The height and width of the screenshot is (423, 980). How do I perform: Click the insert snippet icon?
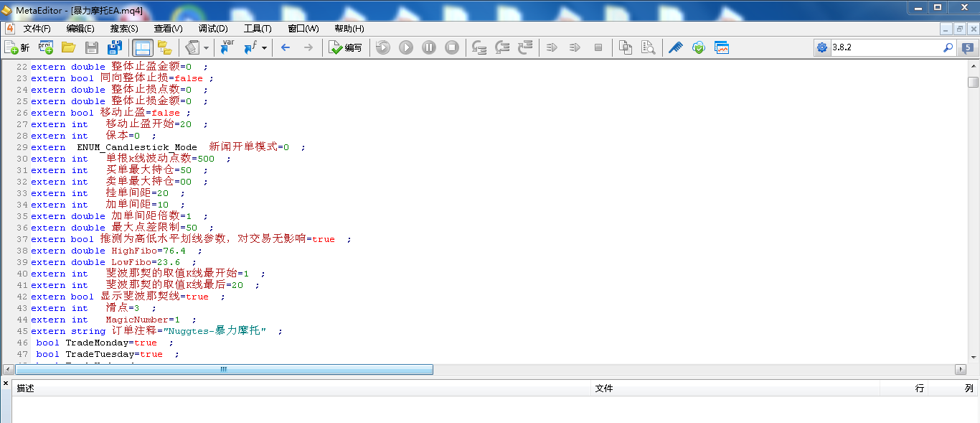192,47
